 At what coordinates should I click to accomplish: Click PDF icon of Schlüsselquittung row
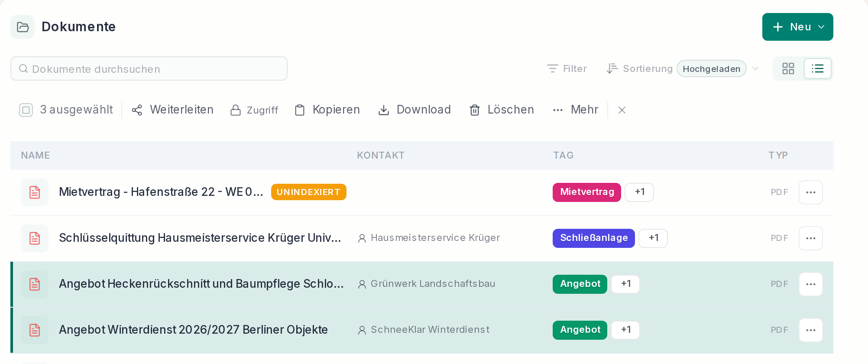tap(35, 238)
